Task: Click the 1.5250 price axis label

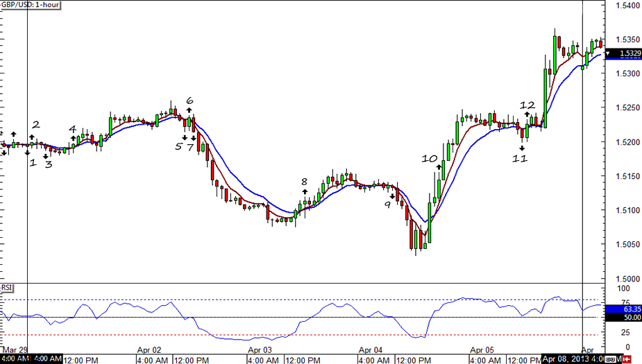Action: pos(627,107)
